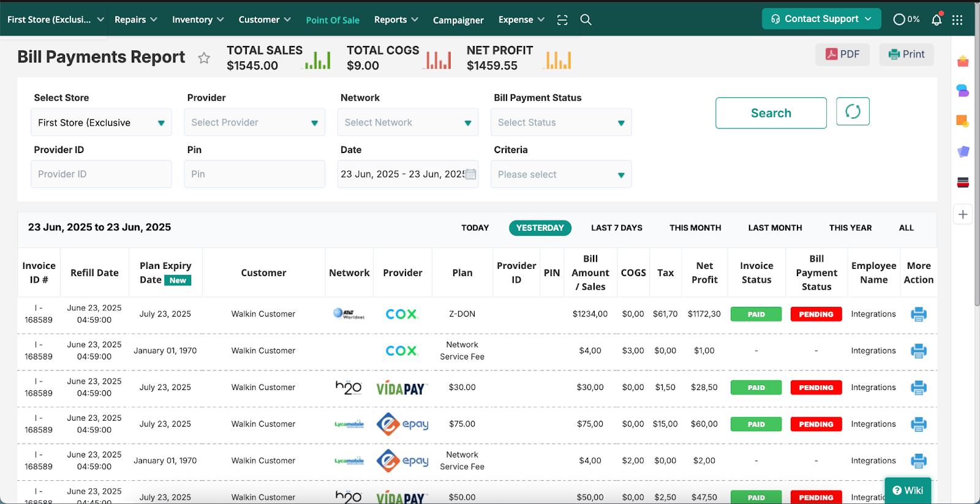
Task: Export report as PDF
Action: pyautogui.click(x=842, y=55)
